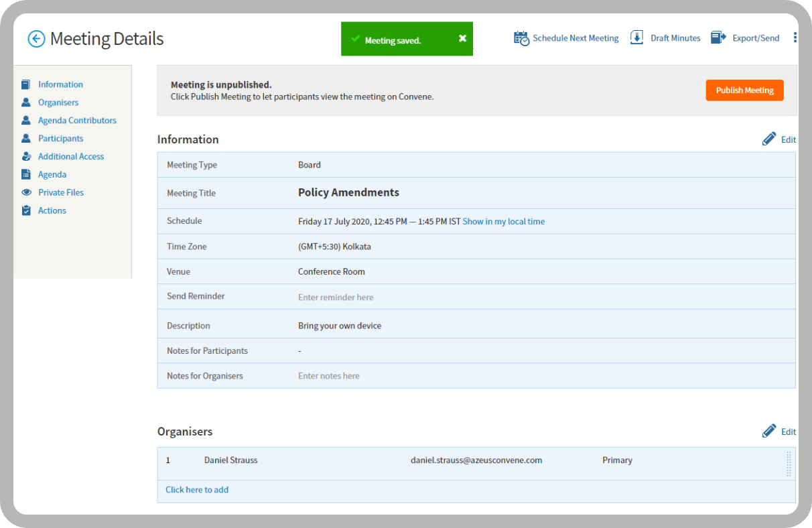
Task: Open the Agenda sidebar item
Action: click(52, 175)
